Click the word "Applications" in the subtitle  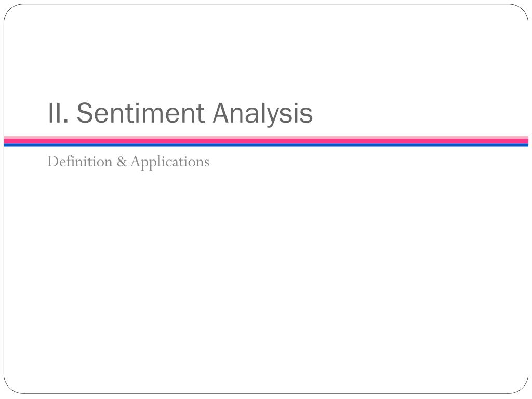tap(170, 162)
